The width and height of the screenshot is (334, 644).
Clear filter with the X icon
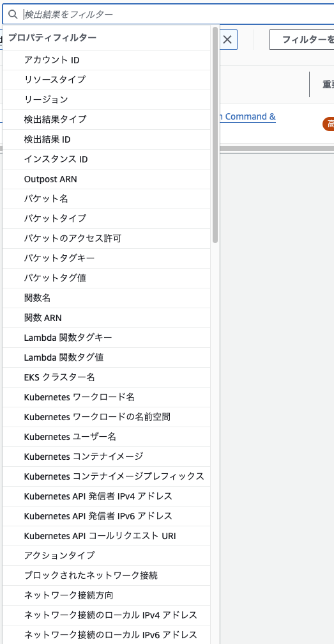coord(227,40)
